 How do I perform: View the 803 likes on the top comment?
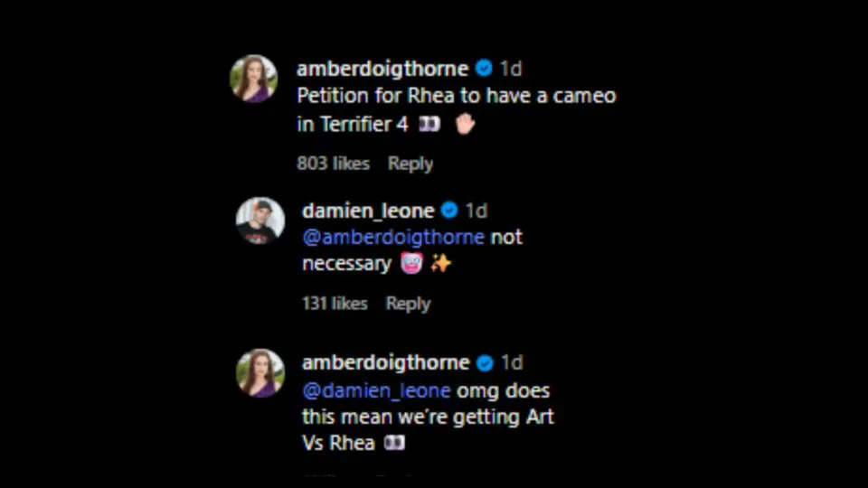(333, 164)
